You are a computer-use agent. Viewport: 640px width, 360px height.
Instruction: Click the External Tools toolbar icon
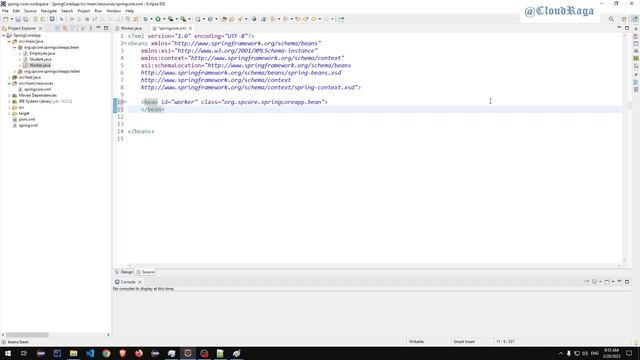[183, 19]
